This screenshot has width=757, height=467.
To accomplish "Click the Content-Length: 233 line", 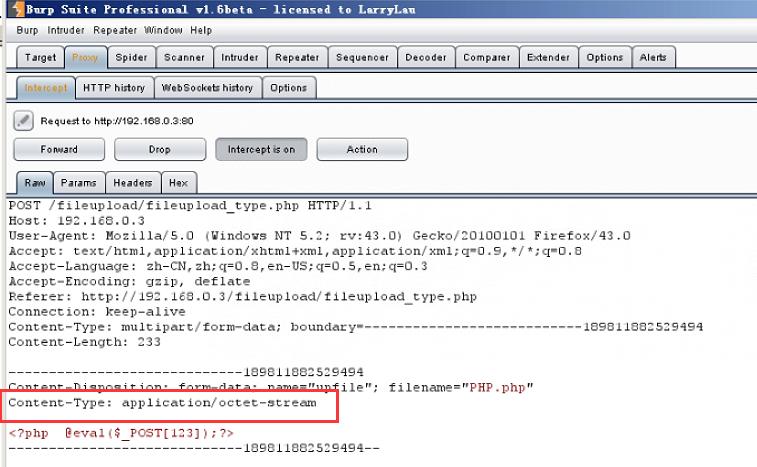I will tap(84, 342).
